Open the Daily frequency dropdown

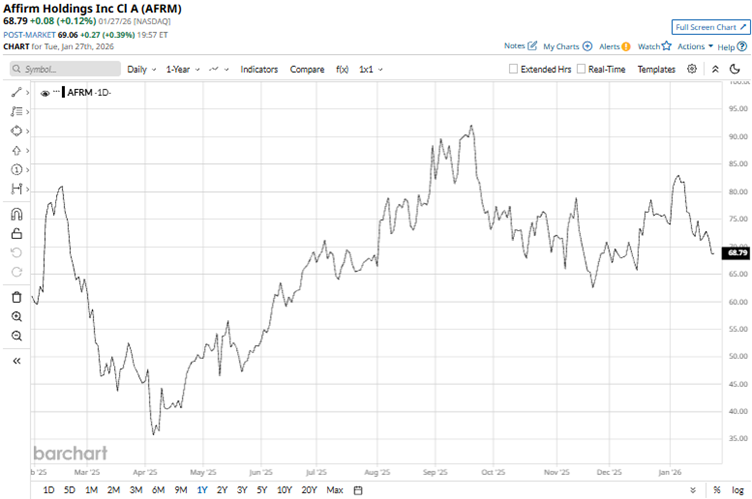(x=141, y=70)
